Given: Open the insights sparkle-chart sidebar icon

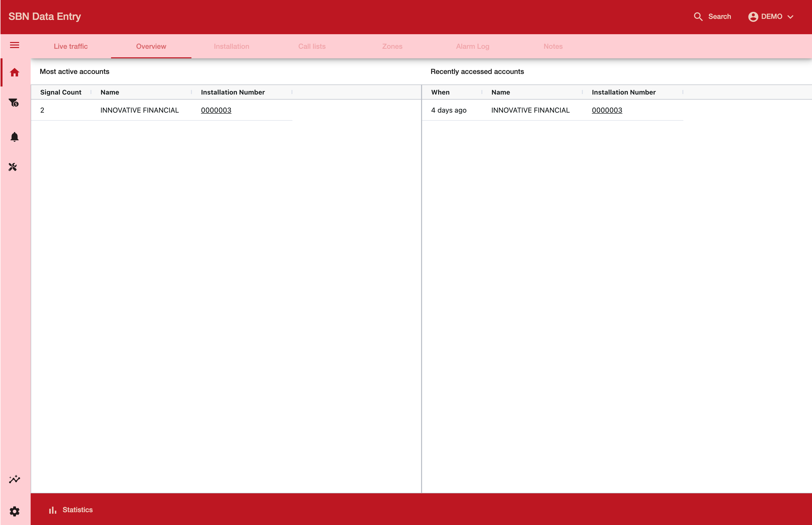Looking at the screenshot, I should [14, 479].
